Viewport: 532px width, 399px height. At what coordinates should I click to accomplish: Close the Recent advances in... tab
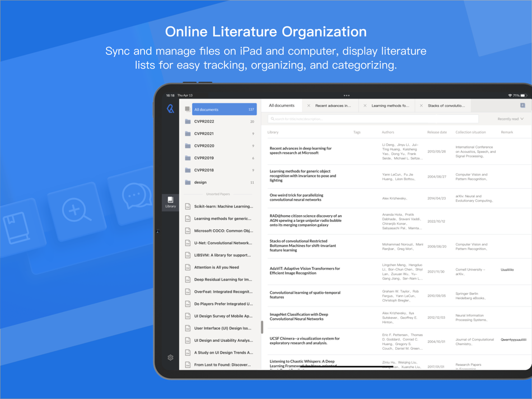point(309,105)
